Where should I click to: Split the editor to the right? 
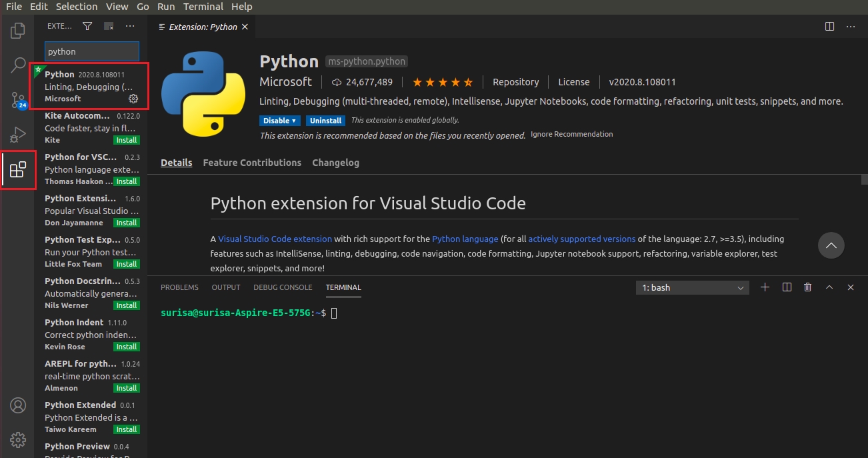[x=829, y=27]
